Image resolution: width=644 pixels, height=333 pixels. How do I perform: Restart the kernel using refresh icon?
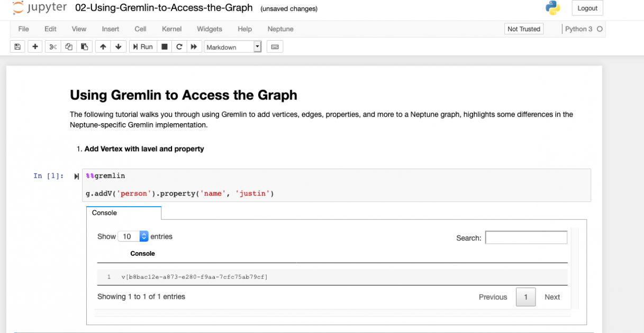(x=179, y=47)
